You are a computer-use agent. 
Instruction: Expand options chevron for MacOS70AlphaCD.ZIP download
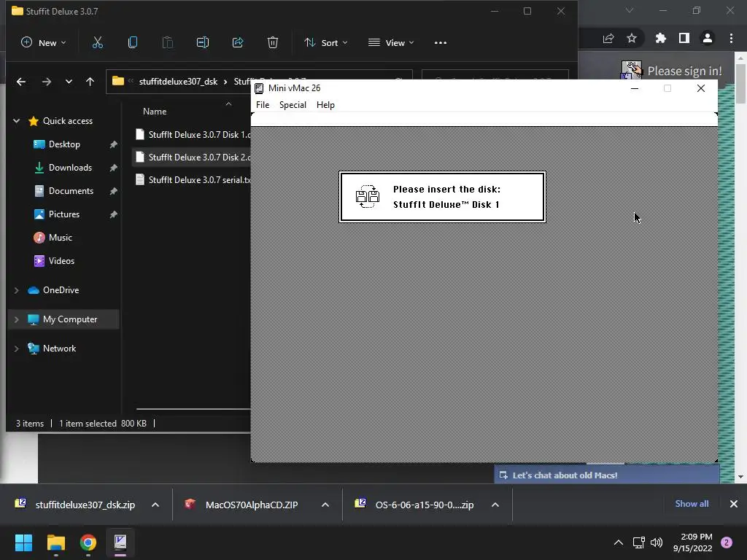pyautogui.click(x=325, y=505)
